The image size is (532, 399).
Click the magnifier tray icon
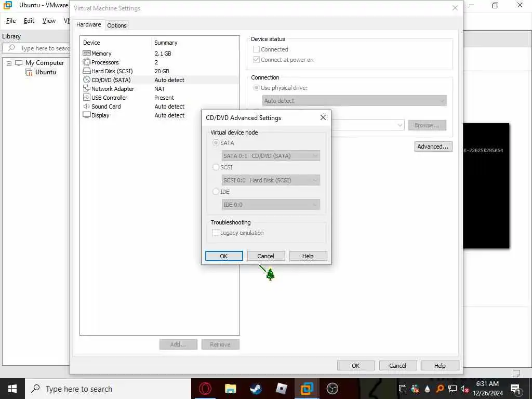[440, 389]
